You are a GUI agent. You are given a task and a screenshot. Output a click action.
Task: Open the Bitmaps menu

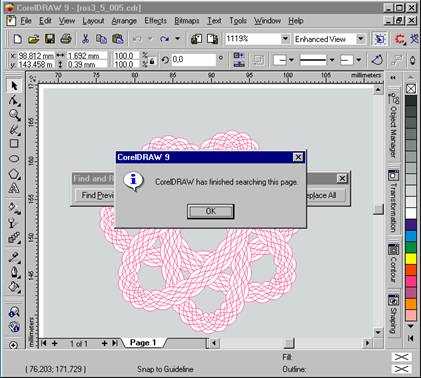pos(187,21)
